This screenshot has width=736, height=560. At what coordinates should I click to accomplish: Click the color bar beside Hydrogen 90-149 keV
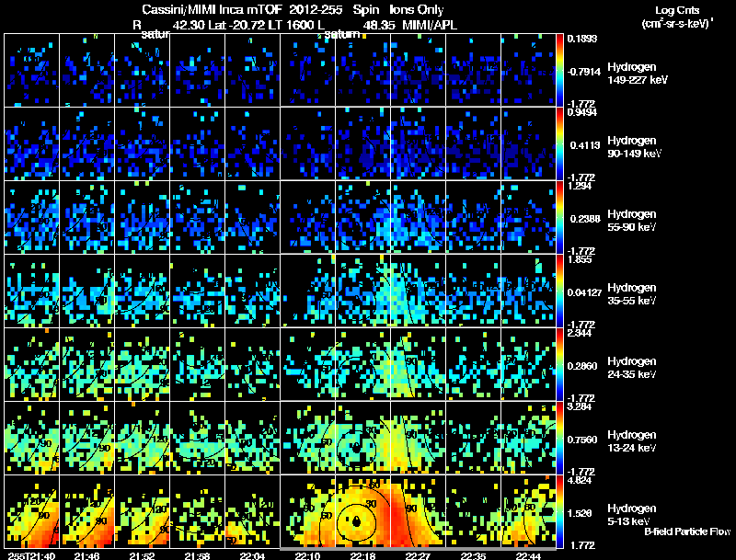point(560,144)
